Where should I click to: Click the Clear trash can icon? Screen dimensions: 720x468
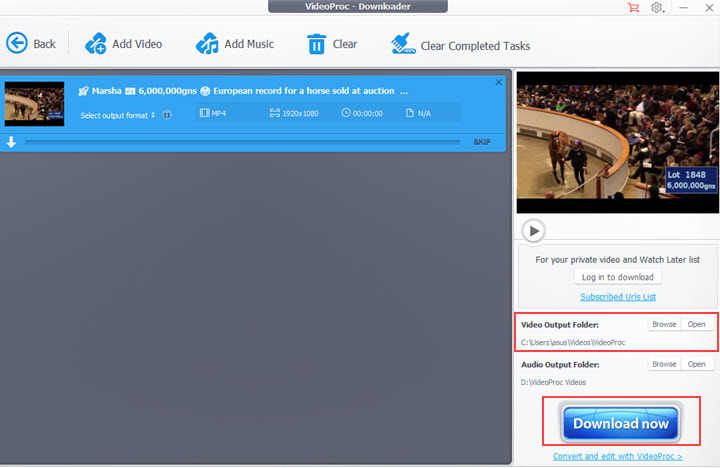[316, 44]
